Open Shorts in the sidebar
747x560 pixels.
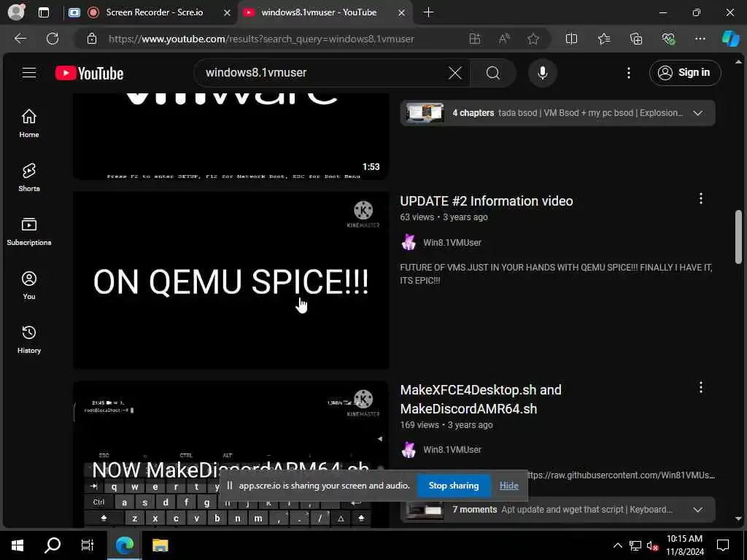[29, 178]
